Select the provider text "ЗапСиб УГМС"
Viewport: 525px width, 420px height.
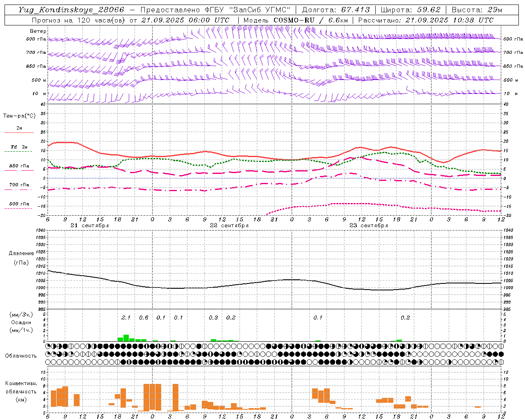point(260,10)
